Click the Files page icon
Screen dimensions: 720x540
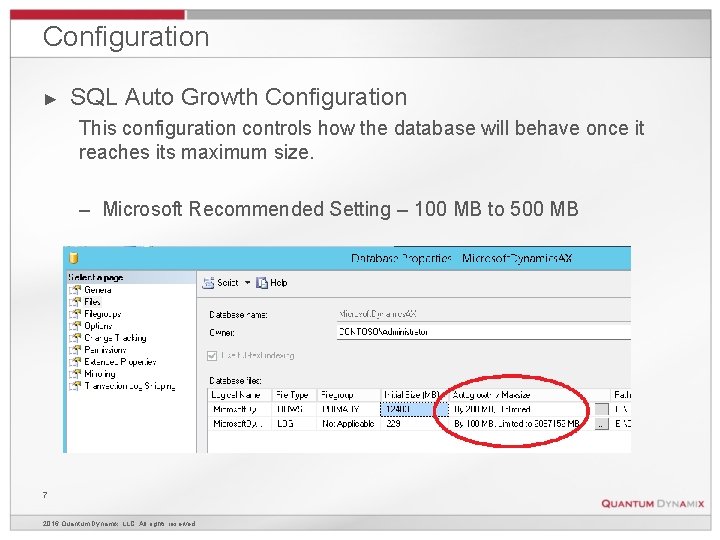click(75, 302)
